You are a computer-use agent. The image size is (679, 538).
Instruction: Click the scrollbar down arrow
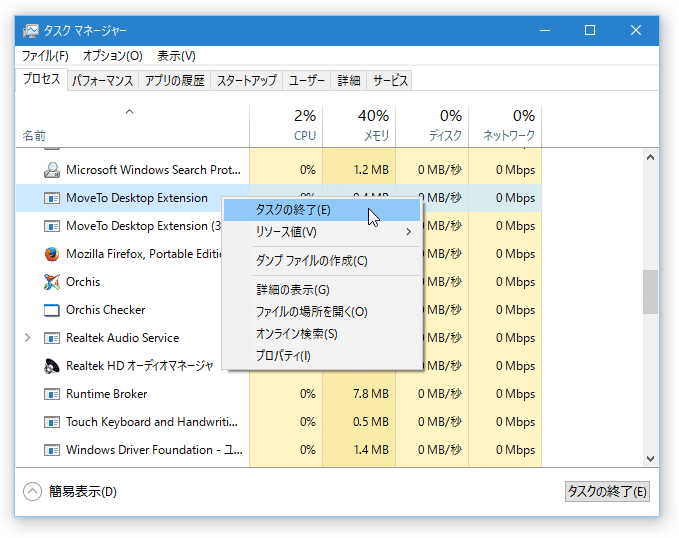pos(650,458)
